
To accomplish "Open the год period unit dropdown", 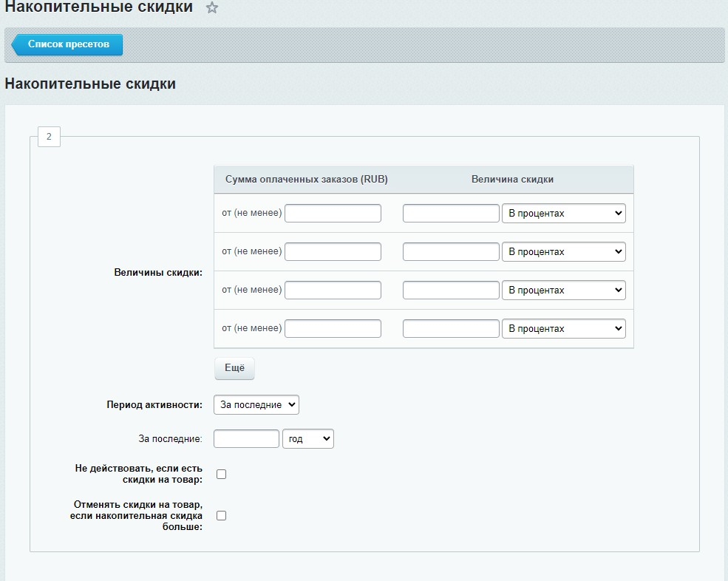I will (308, 439).
